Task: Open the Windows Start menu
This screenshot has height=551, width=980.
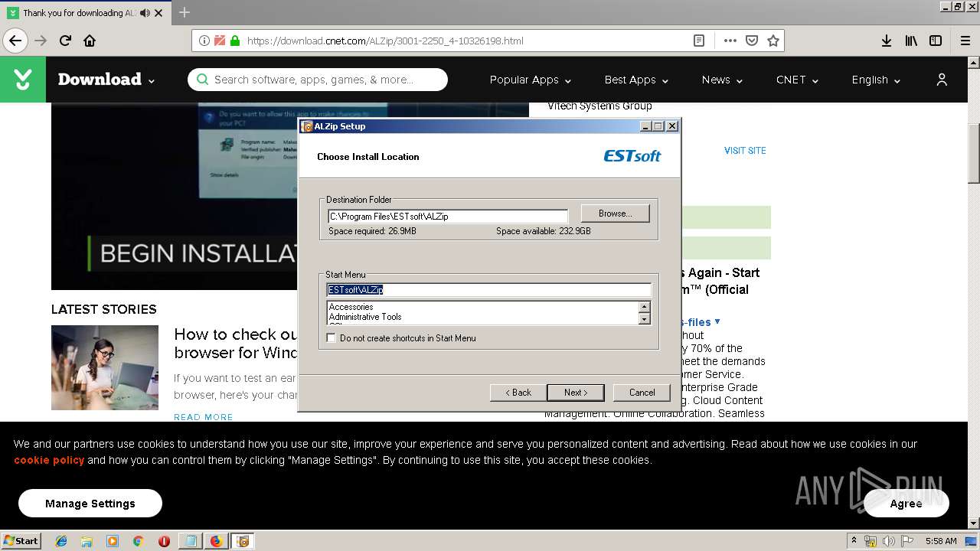Action: (x=21, y=541)
